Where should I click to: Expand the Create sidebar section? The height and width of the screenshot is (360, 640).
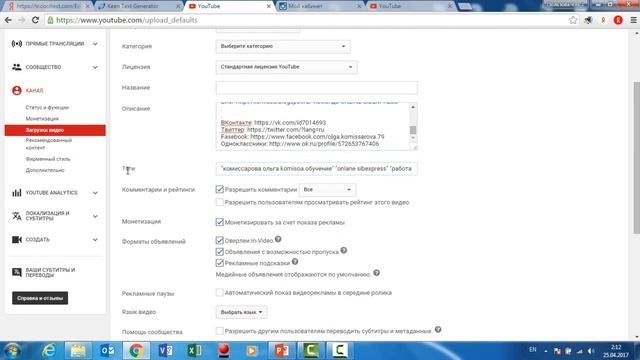95,240
